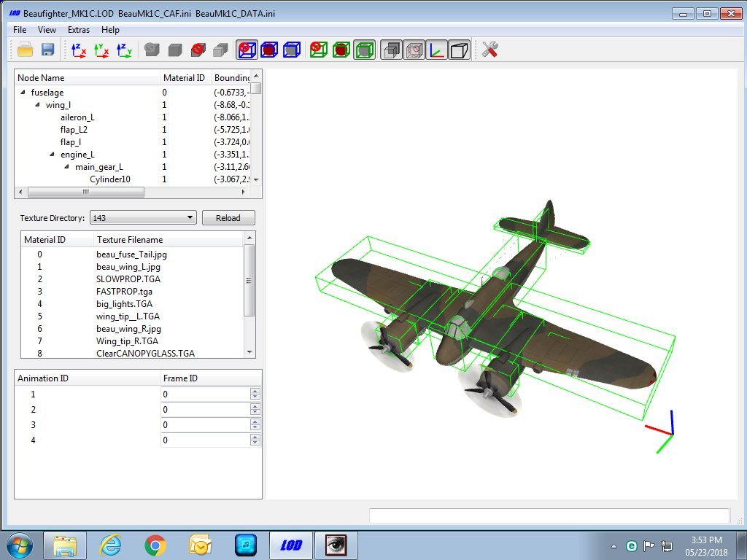Switch to the Y-X axis view
This screenshot has height=560, width=747.
pyautogui.click(x=101, y=50)
